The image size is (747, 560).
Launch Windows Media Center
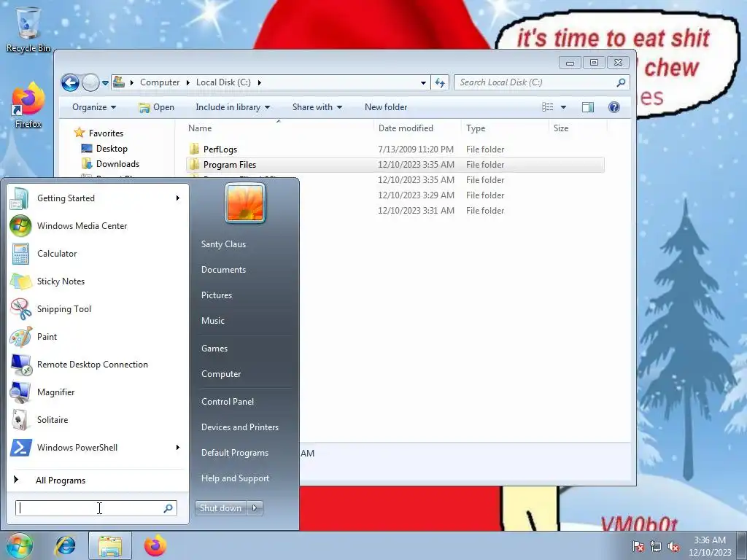(98, 226)
